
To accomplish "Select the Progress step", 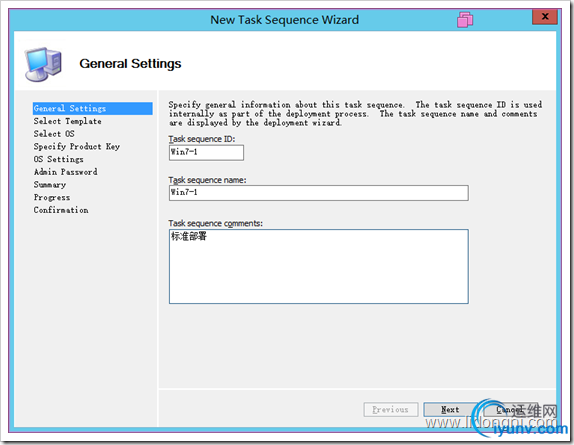I will click(52, 197).
